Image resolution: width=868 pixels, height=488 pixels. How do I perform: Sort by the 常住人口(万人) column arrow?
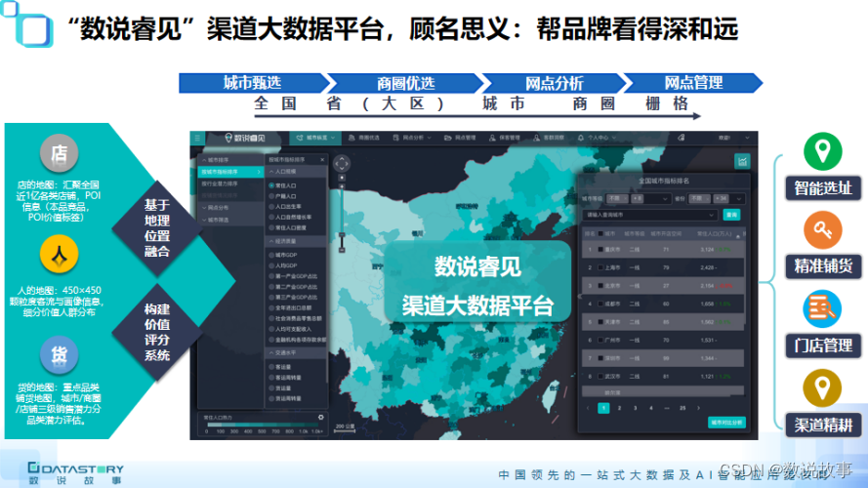coord(738,235)
